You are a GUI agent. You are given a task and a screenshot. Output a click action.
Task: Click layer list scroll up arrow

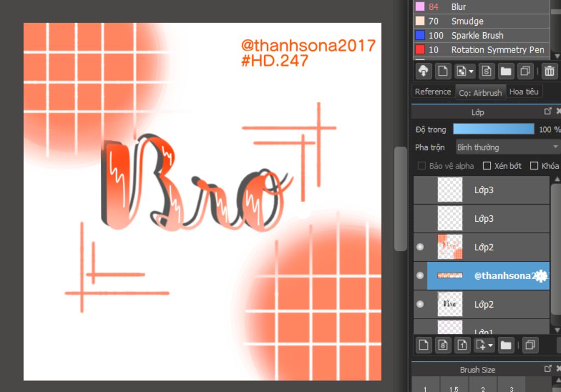point(557,178)
